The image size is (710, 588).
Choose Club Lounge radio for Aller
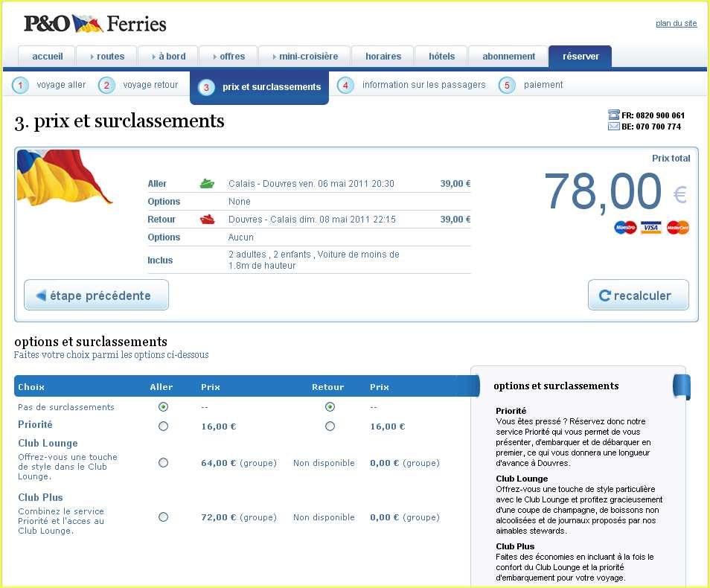pyautogui.click(x=164, y=463)
